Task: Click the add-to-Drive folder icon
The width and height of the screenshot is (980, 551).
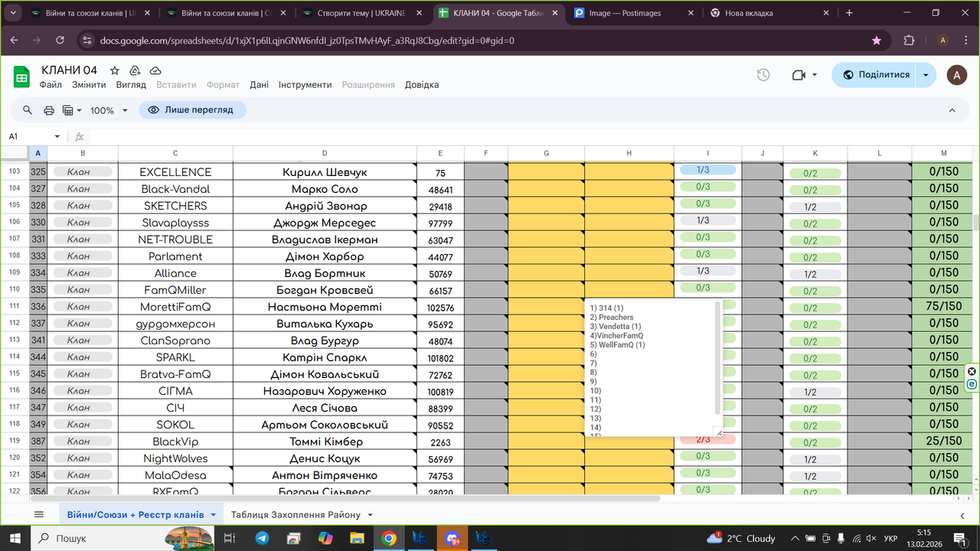Action: [135, 70]
